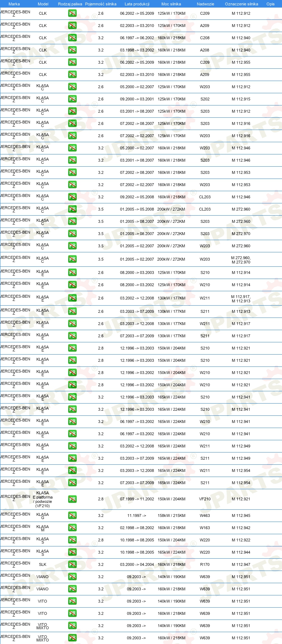This screenshot has height=644, width=282.
Task: Click fuel icon in Klasa C S202 row
Action: point(72,99)
